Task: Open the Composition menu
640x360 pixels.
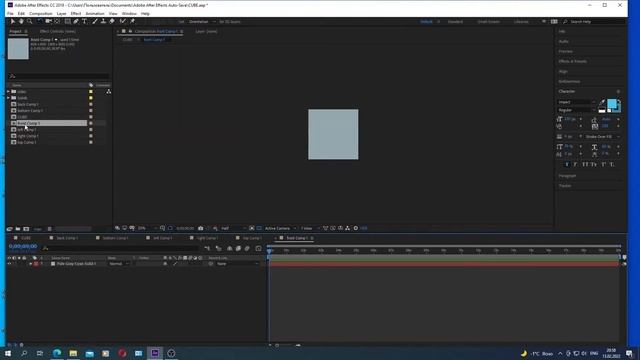Action: point(41,13)
